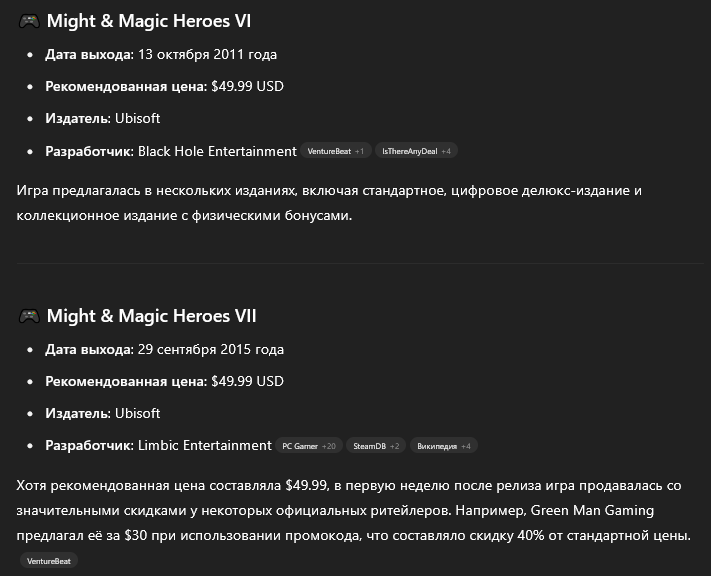The image size is (711, 576).
Task: Click the controller emoji beside Heroes VI heading
Action: (29, 21)
